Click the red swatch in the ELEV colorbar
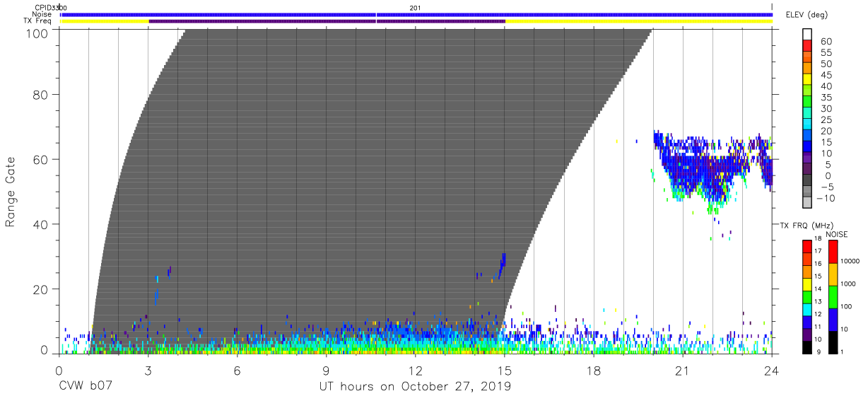Image resolution: width=868 pixels, height=401 pixels. [807, 47]
